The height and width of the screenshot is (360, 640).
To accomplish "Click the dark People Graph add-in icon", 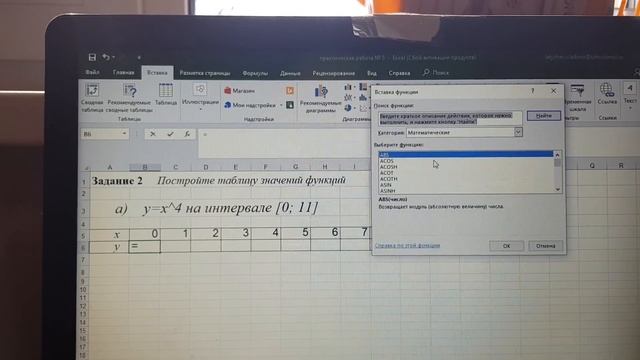I will tap(290, 105).
